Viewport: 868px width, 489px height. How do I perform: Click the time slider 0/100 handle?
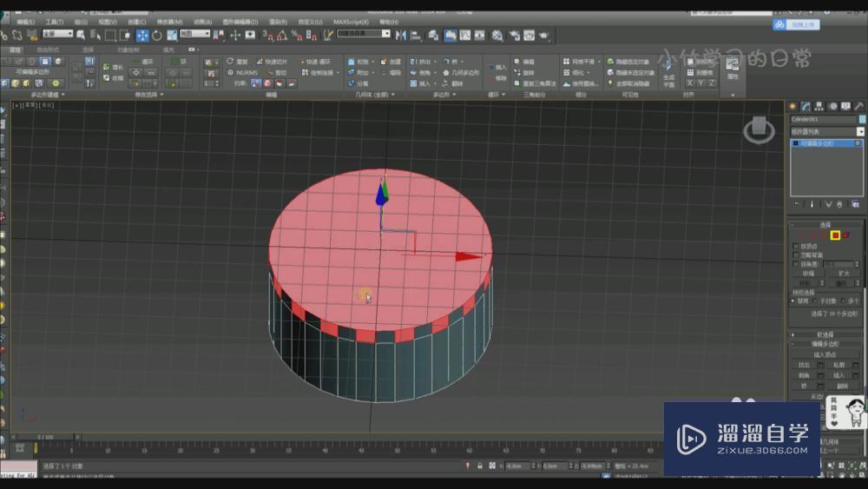46,437
